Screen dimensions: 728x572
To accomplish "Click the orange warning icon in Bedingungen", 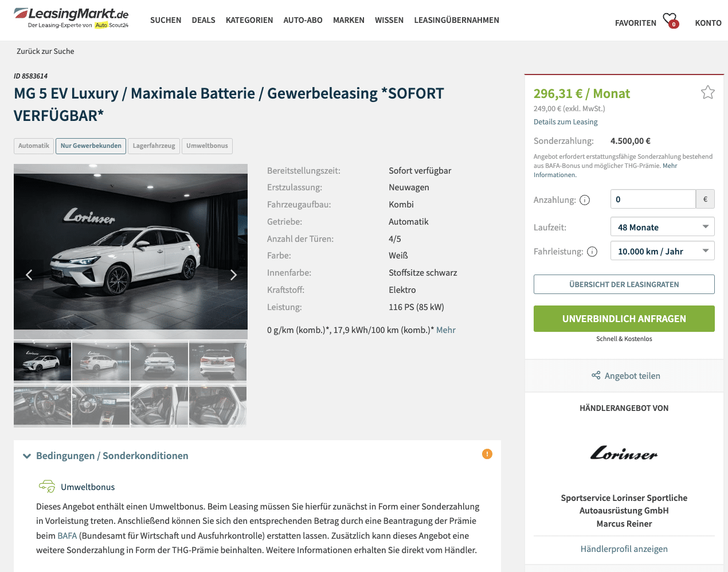I will click(x=487, y=454).
